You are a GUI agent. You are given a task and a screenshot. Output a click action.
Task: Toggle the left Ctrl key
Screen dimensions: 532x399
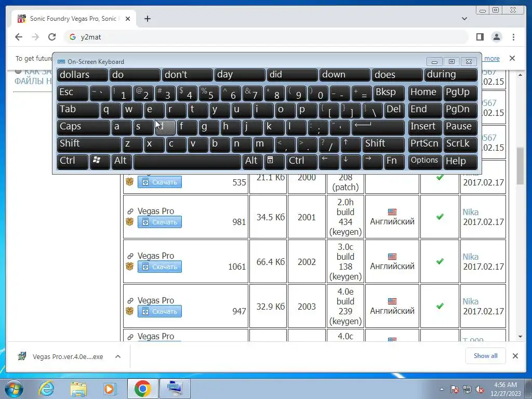[72, 162]
